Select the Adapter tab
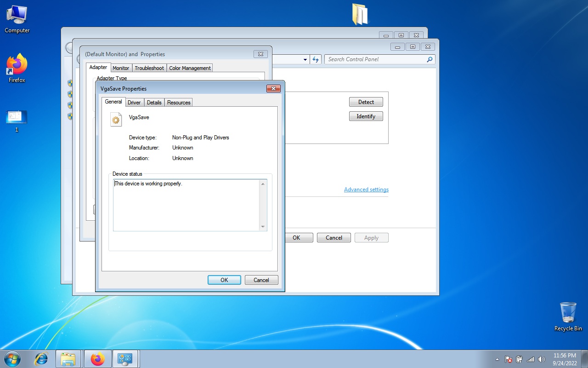Viewport: 588px width, 368px height. 98,67
